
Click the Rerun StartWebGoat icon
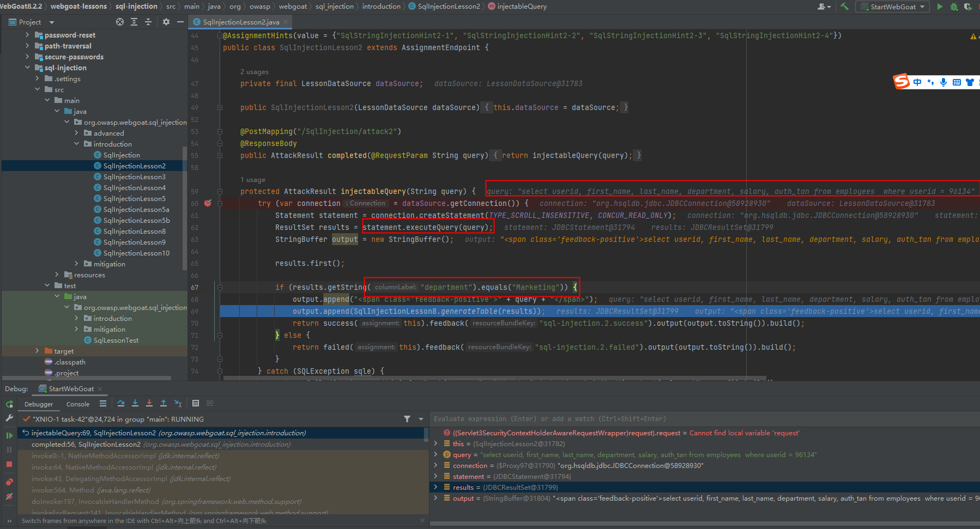click(9, 404)
